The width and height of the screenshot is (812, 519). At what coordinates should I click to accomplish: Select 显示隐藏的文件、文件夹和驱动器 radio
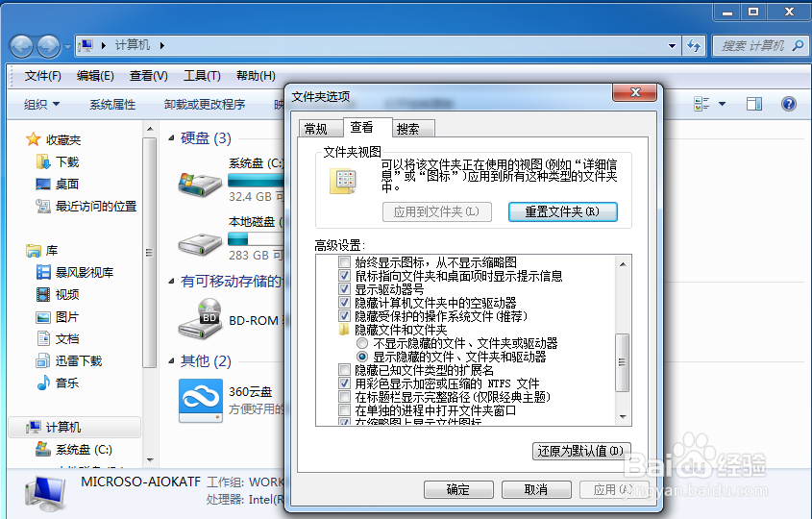[x=362, y=357]
